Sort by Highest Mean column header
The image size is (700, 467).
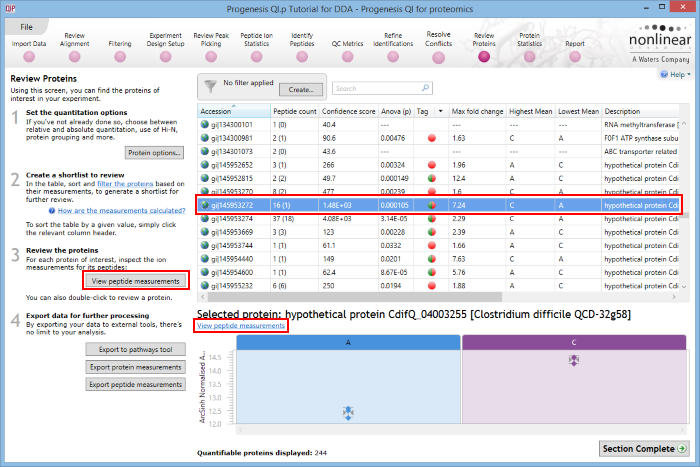tap(530, 111)
